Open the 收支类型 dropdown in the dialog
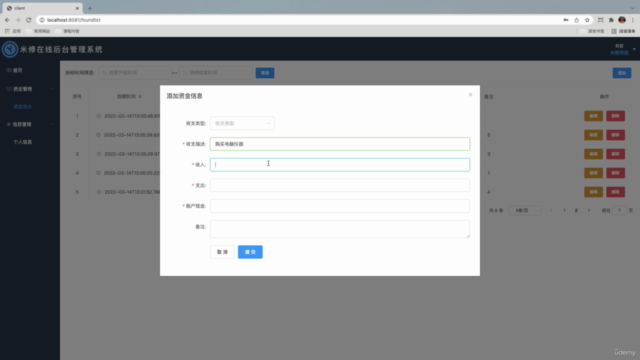Screen dimensions: 640x360 pos(242,123)
